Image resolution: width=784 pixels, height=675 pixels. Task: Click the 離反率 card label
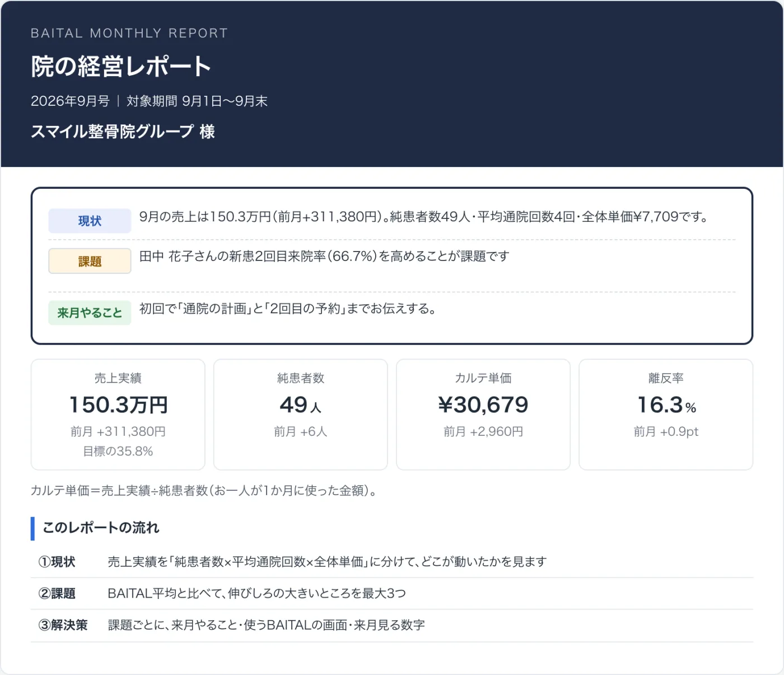click(666, 378)
